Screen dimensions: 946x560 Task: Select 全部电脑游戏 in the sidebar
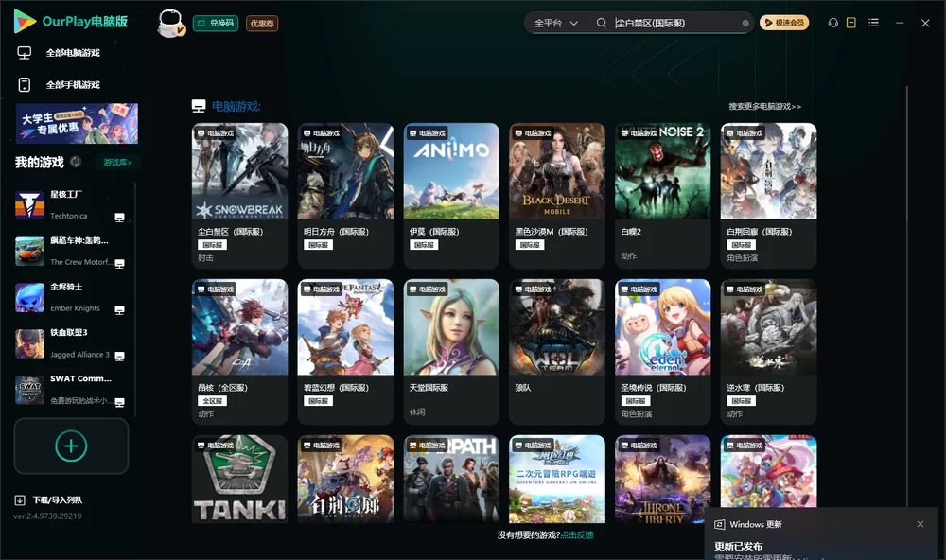(73, 53)
